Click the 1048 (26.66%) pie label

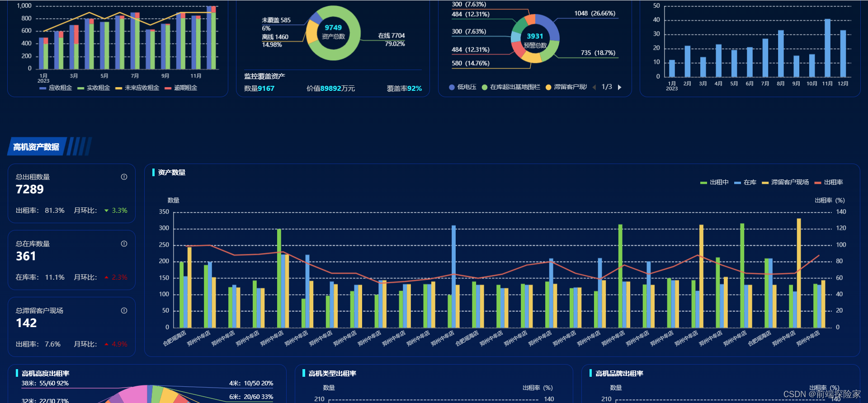coord(595,14)
